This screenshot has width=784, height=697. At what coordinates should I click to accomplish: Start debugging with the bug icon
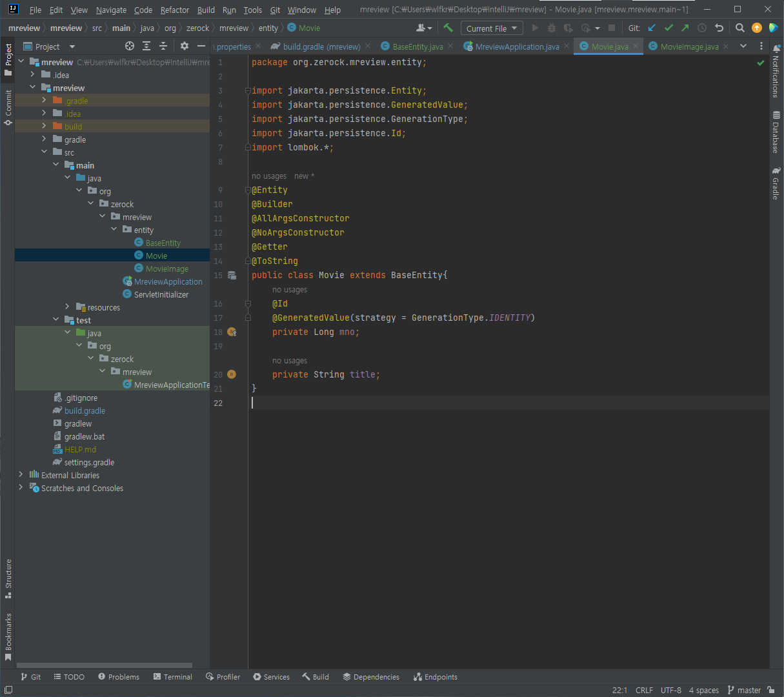[551, 28]
